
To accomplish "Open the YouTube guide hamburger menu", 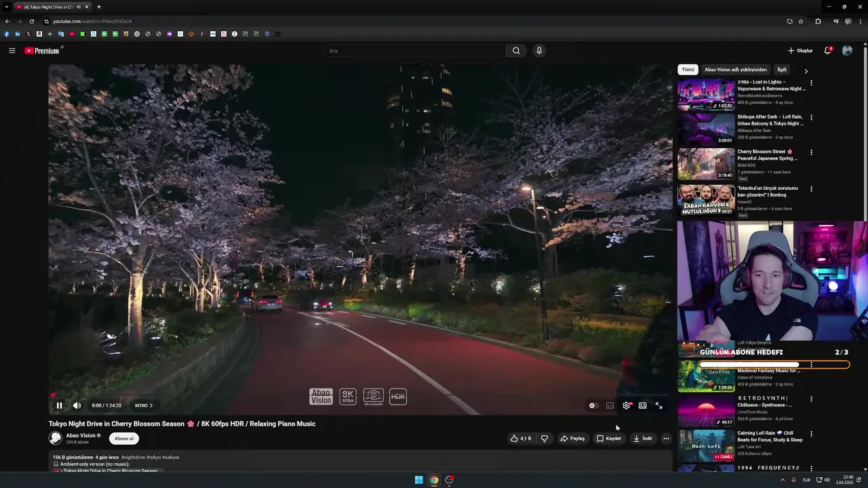I will tap(12, 51).
